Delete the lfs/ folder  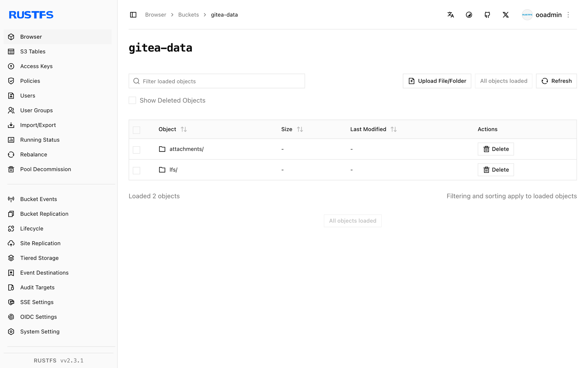[x=496, y=170]
